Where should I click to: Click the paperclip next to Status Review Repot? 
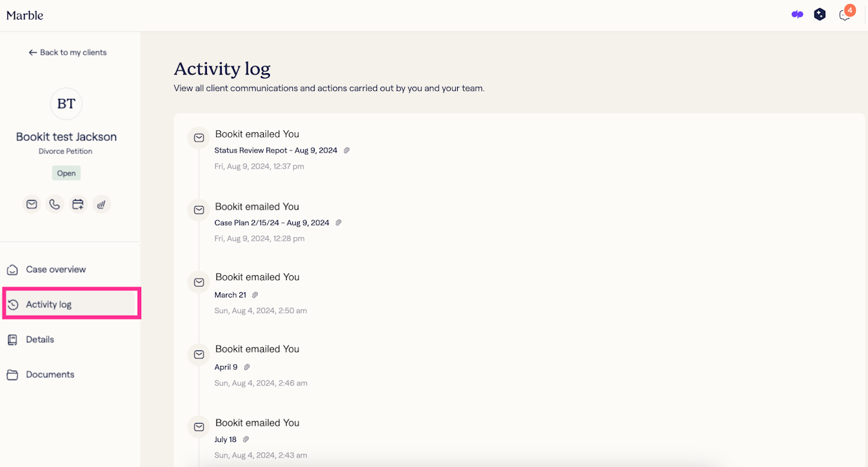[x=347, y=150]
